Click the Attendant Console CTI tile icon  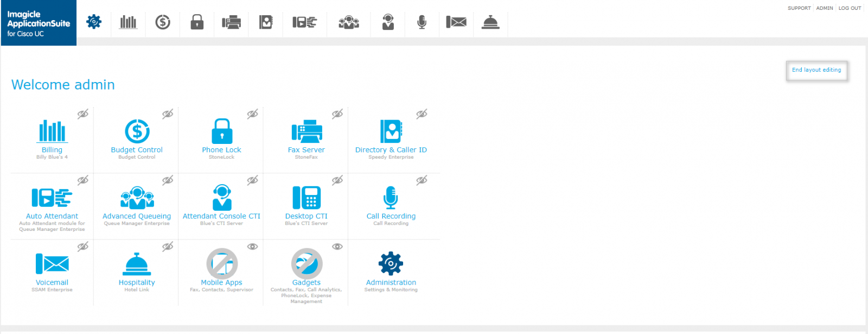[222, 197]
